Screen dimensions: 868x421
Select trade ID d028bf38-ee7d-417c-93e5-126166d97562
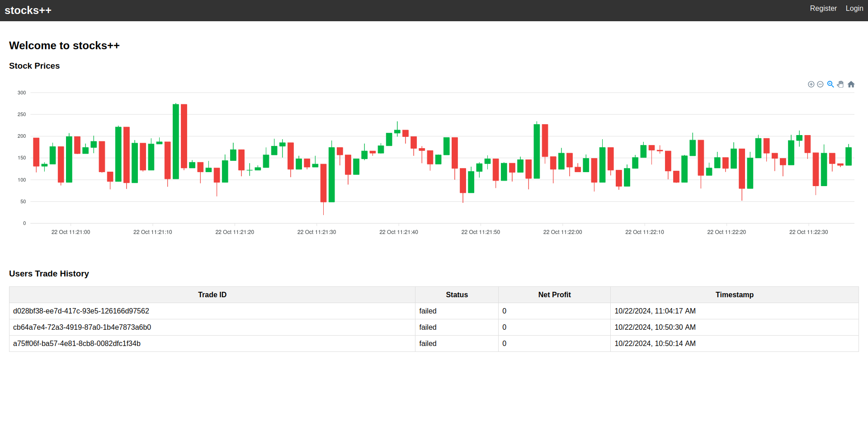(x=81, y=311)
